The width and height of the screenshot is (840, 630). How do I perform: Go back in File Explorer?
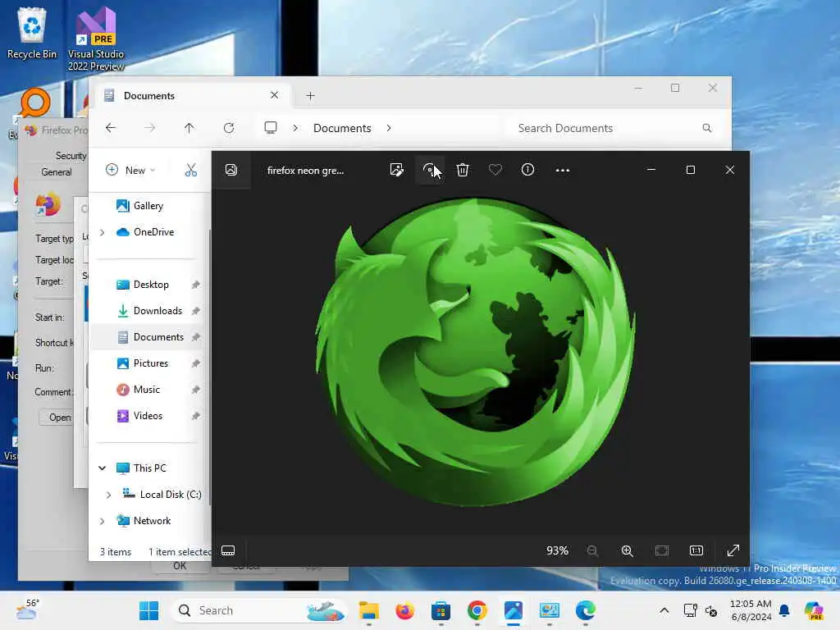click(111, 128)
